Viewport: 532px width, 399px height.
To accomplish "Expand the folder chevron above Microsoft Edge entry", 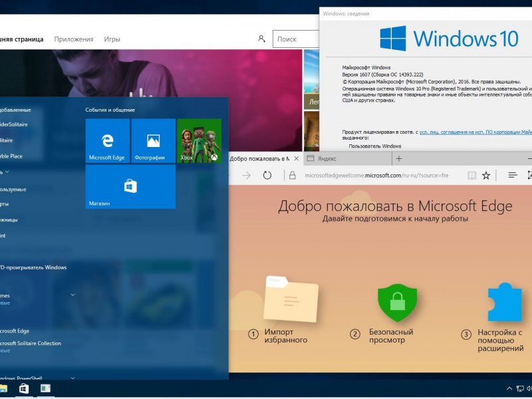I will tap(72, 295).
